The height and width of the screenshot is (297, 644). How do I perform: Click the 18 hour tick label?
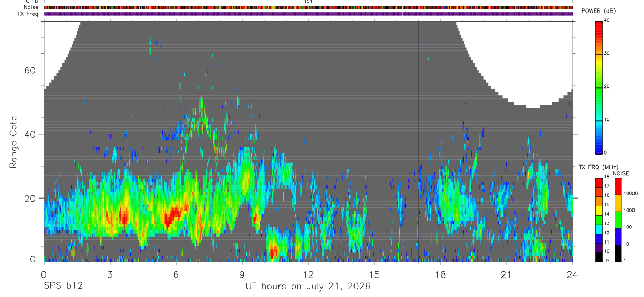(440, 274)
